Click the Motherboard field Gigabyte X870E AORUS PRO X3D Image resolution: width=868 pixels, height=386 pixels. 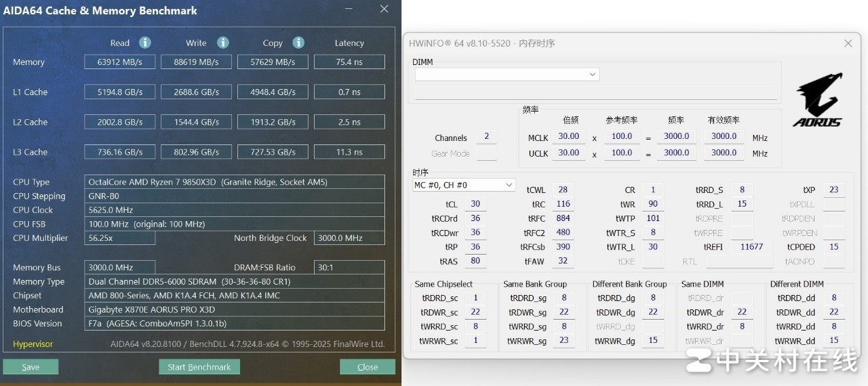coord(235,309)
